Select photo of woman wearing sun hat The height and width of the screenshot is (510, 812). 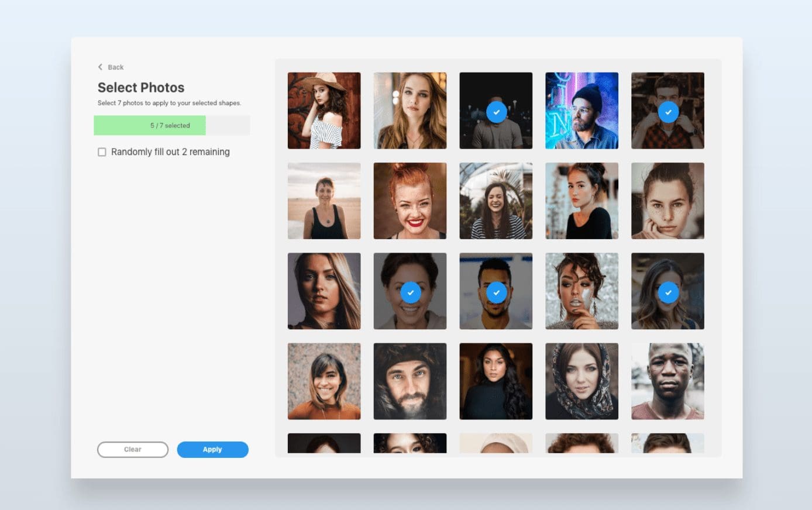click(324, 111)
